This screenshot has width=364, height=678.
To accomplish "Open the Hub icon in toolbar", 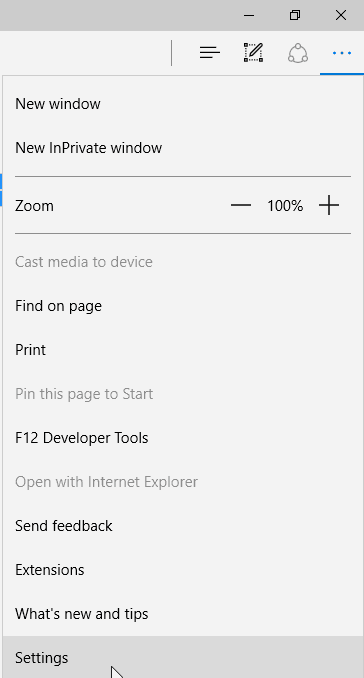I will [x=210, y=53].
